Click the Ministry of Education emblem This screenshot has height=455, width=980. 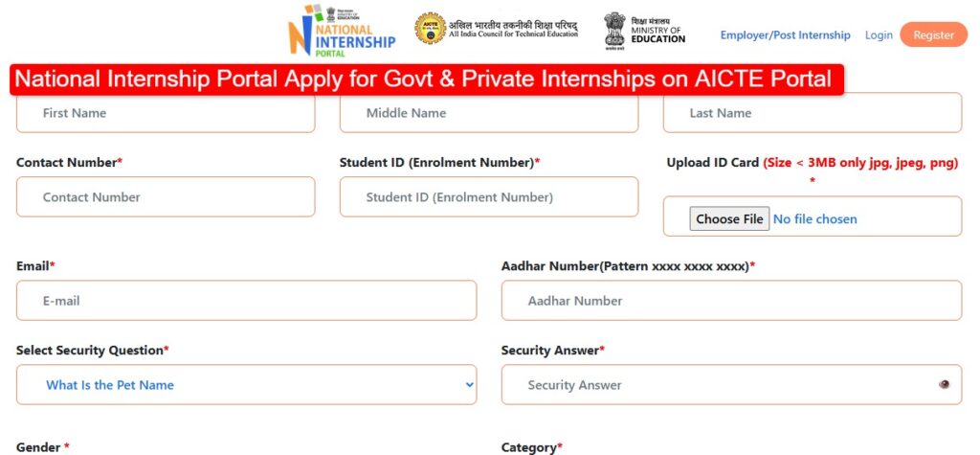click(x=614, y=30)
